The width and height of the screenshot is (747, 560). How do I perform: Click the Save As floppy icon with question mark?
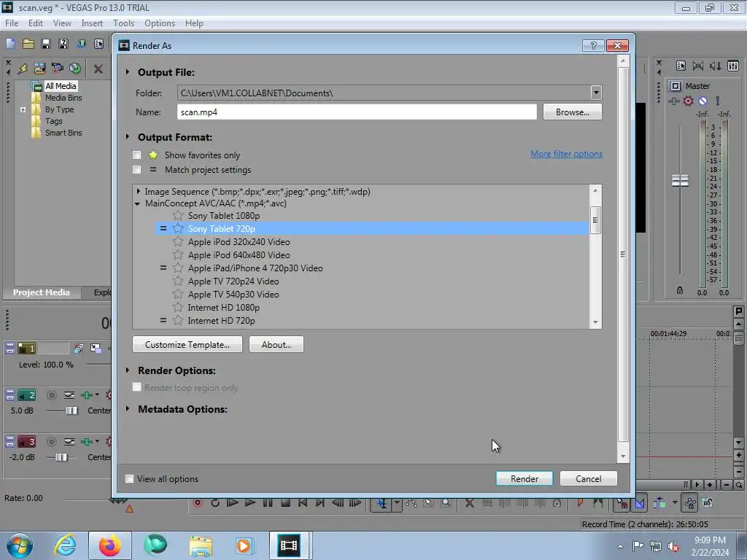pyautogui.click(x=63, y=44)
